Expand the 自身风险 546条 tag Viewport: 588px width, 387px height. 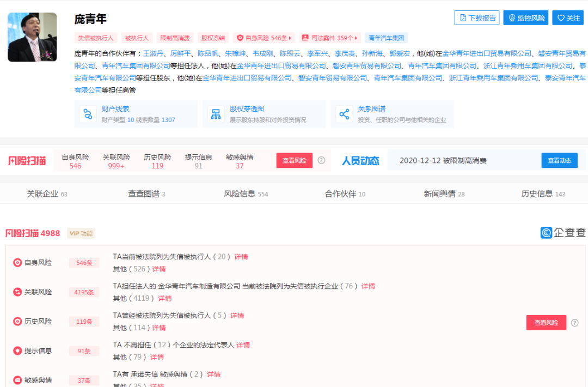click(264, 38)
